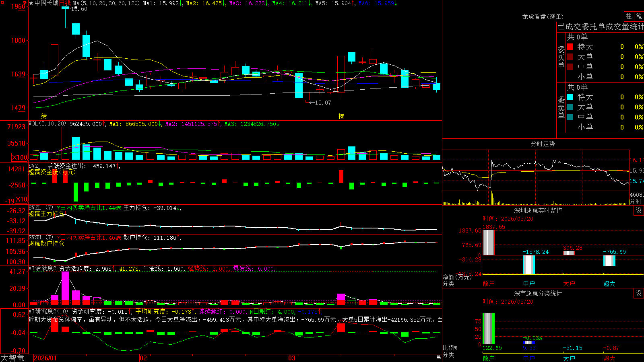Click the tall magenta activity bar near 41.27
The height and width of the screenshot is (362, 644).
point(65,288)
